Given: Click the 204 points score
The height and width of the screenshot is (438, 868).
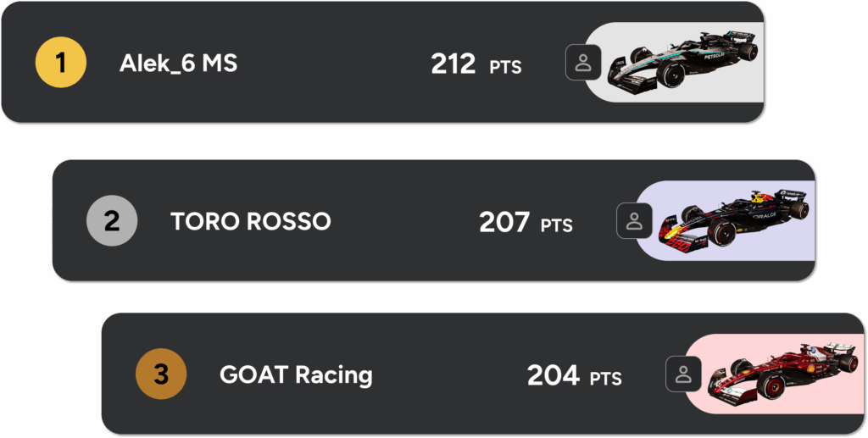Looking at the screenshot, I should point(553,374).
